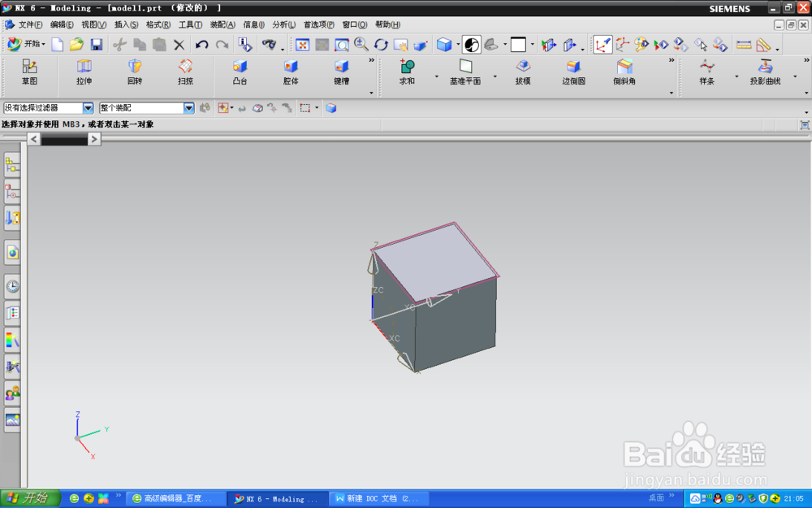Select the 样条 spline tool
Viewport: 812px width, 508px height.
pos(707,72)
